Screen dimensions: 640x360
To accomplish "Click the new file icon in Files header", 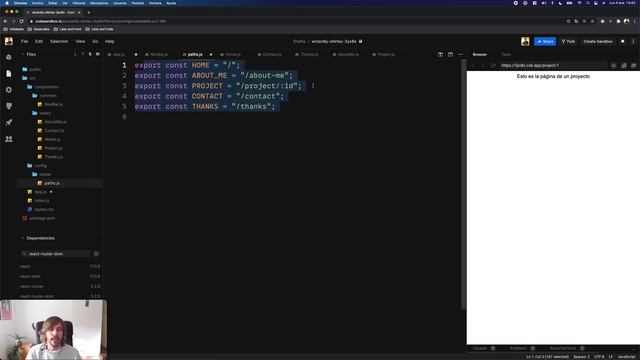I will [x=90, y=54].
